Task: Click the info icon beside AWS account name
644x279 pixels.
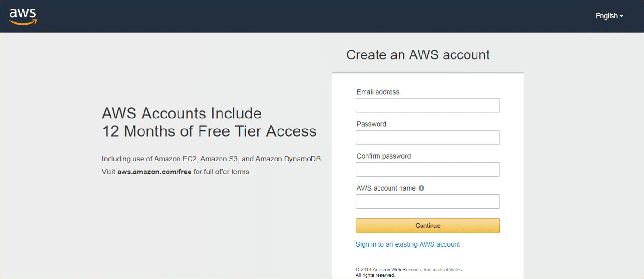Action: [422, 188]
